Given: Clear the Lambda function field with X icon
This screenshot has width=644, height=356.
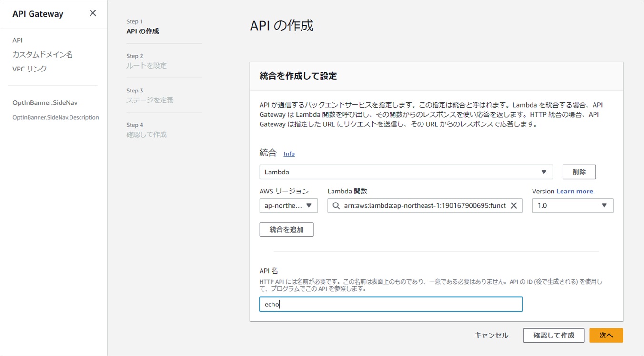Looking at the screenshot, I should [513, 205].
